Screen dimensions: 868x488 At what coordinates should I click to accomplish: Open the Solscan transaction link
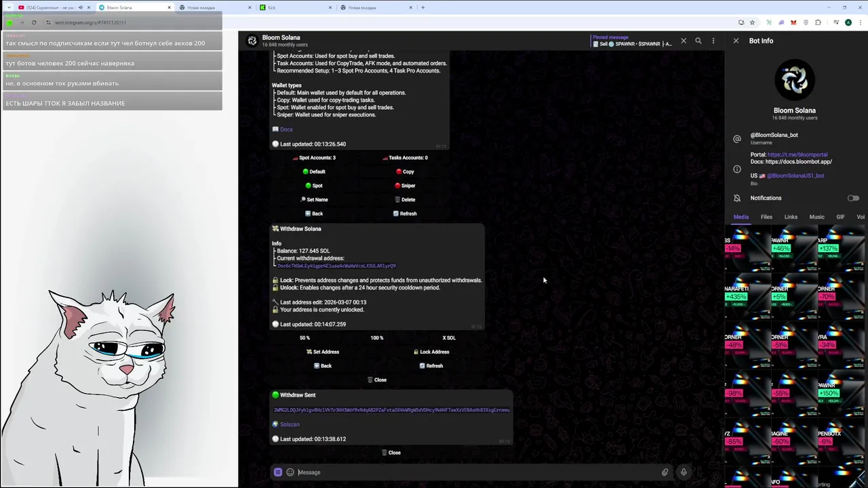click(290, 424)
